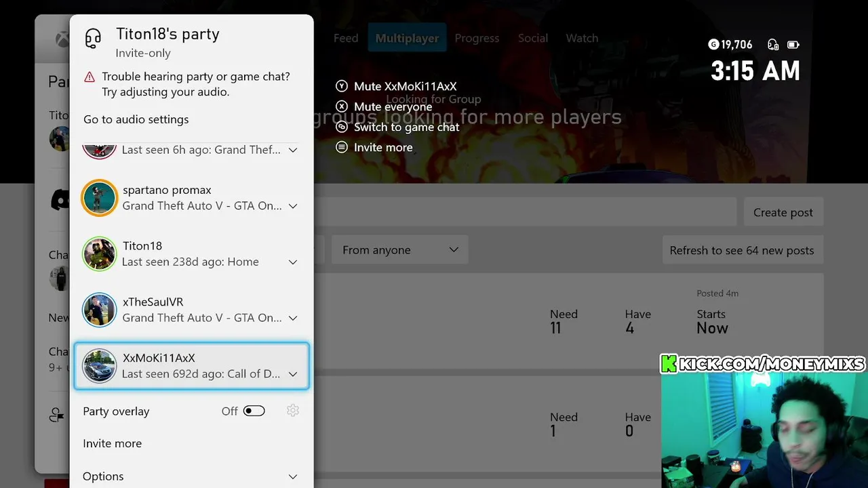Click Mute XxMoKi11AxX label
Viewport: 868px width, 488px height.
(406, 86)
